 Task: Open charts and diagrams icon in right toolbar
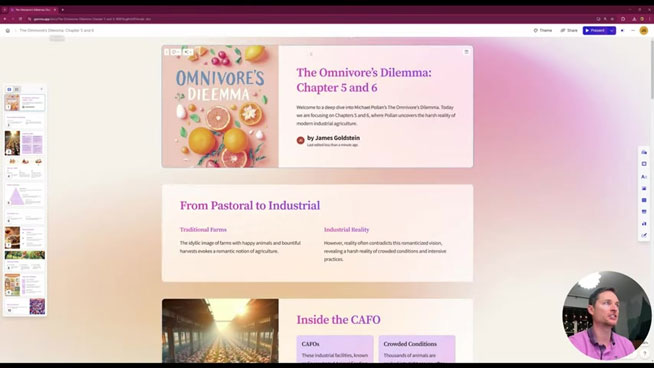(644, 224)
